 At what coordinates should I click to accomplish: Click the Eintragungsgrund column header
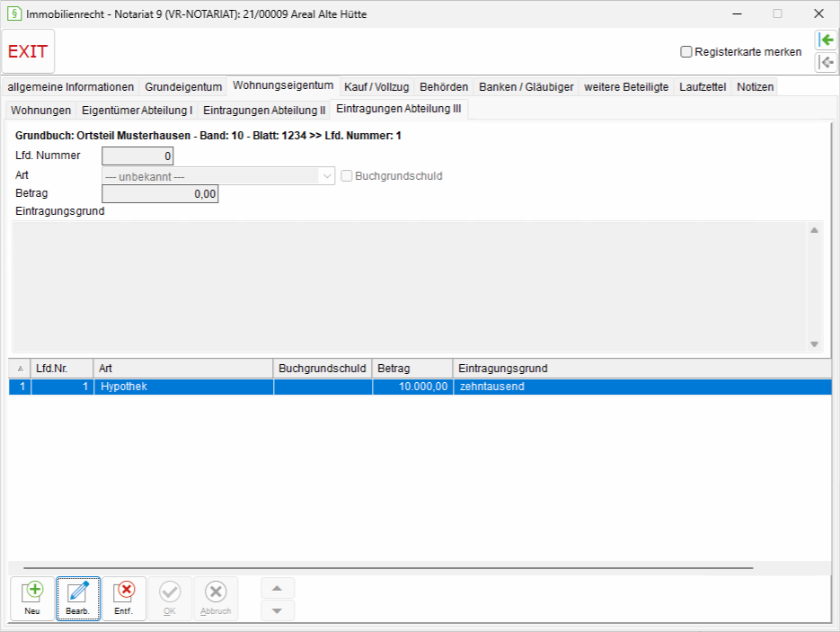click(642, 369)
